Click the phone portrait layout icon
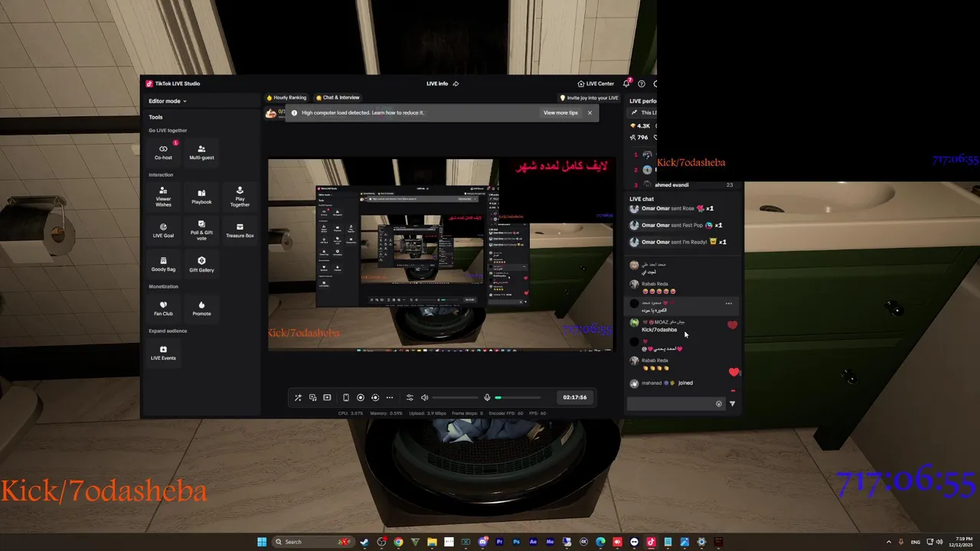 pos(345,397)
